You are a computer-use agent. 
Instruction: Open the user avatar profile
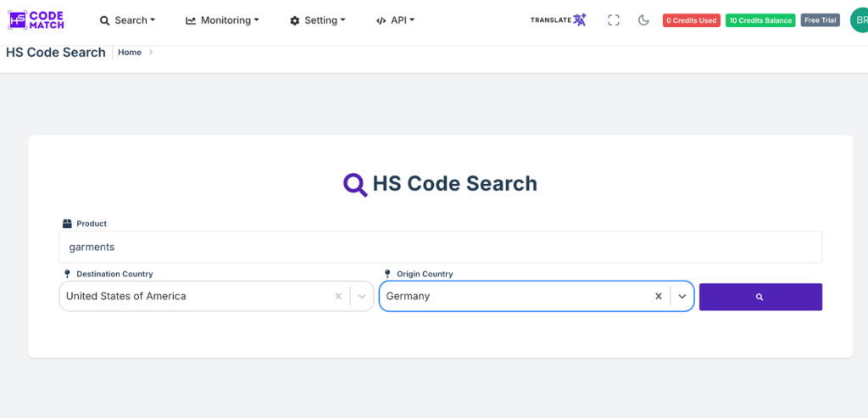tap(858, 20)
